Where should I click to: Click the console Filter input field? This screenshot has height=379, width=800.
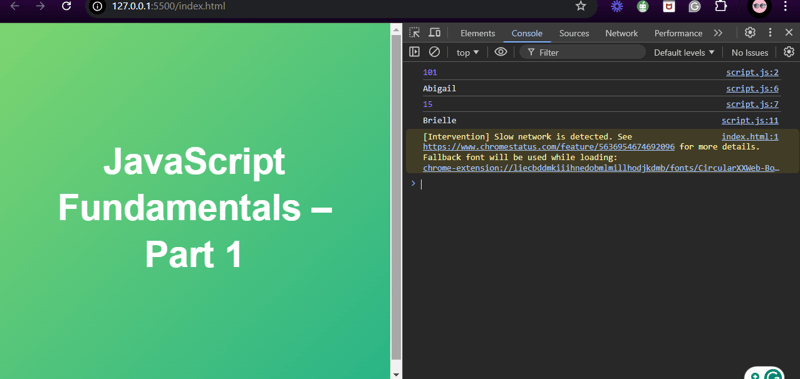pos(583,53)
